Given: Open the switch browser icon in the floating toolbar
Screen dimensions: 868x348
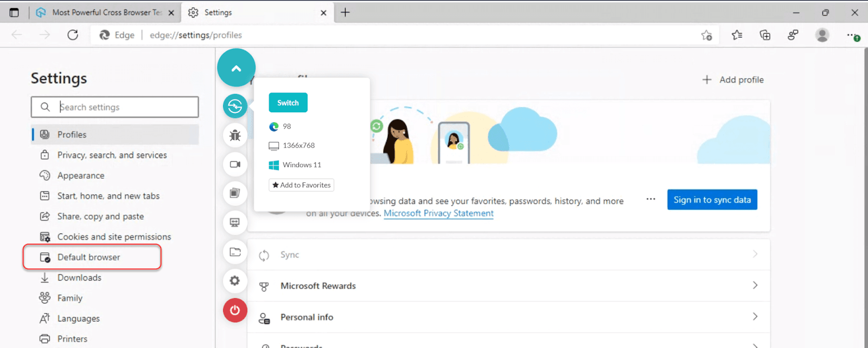Looking at the screenshot, I should click(235, 106).
